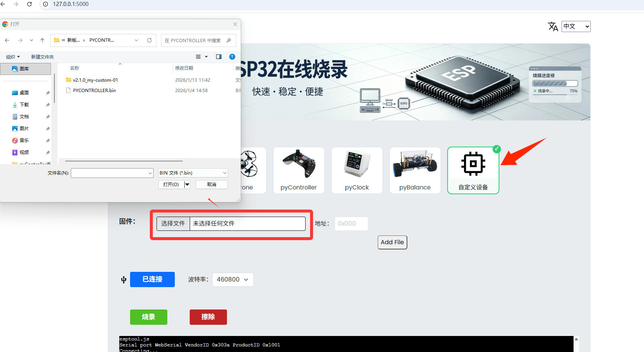Select the PYCONTROLLER.bin file
This screenshot has height=352, width=644.
click(x=94, y=90)
